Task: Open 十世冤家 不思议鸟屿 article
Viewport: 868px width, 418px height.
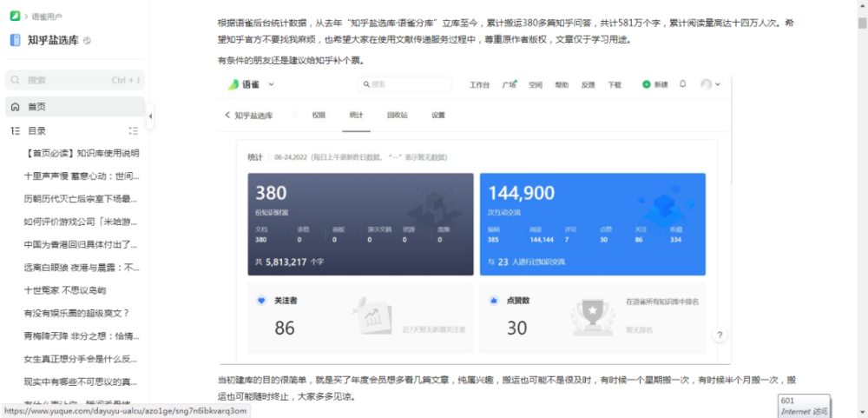Action: click(x=65, y=290)
